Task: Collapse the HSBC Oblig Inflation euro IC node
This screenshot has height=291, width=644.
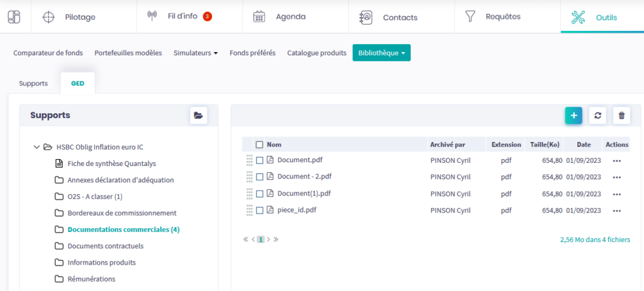Action: click(36, 147)
